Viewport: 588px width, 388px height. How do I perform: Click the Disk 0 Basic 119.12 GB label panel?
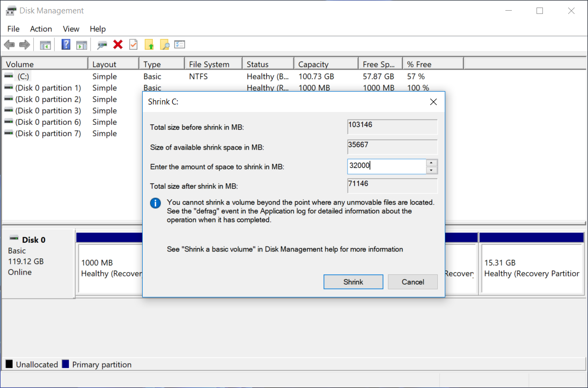click(x=38, y=263)
